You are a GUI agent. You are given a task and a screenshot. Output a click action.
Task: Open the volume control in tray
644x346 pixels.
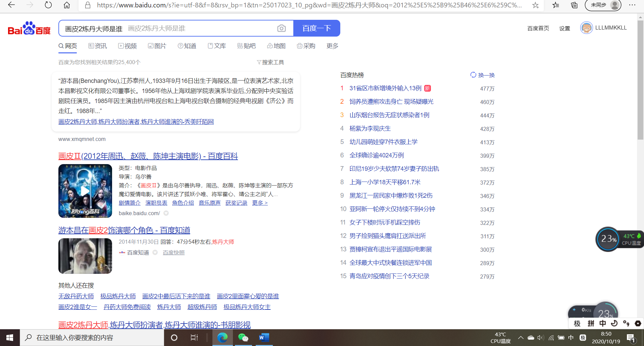(x=540, y=338)
